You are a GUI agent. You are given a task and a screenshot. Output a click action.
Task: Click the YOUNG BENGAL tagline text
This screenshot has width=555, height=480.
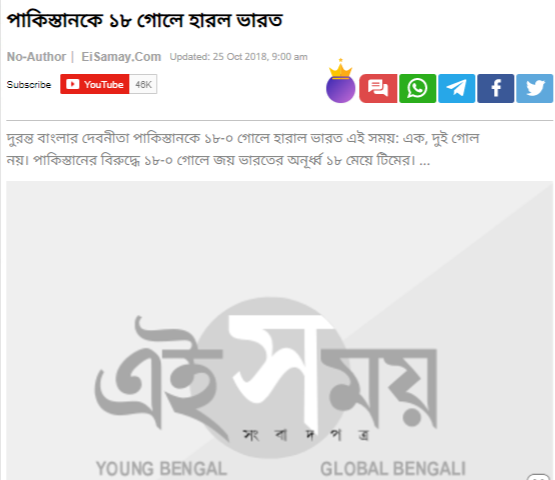tap(161, 469)
